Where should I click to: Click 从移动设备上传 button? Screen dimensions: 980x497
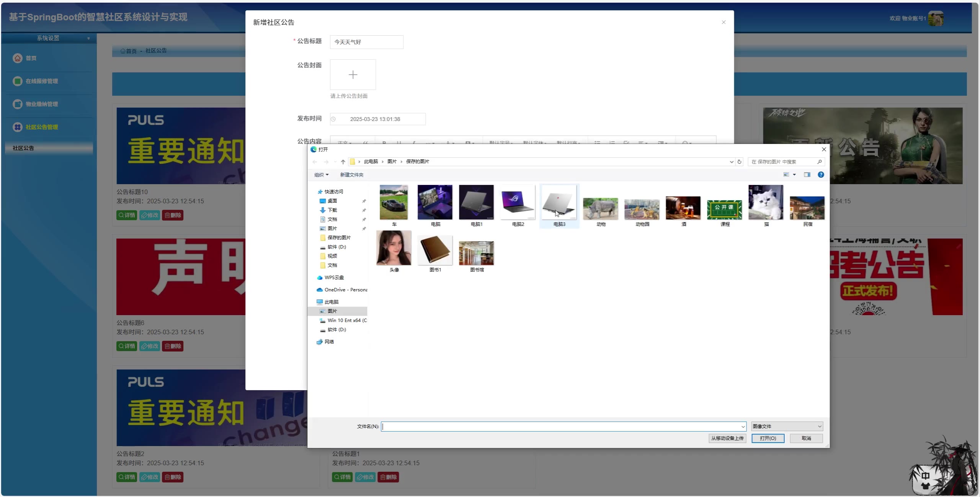pyautogui.click(x=727, y=438)
